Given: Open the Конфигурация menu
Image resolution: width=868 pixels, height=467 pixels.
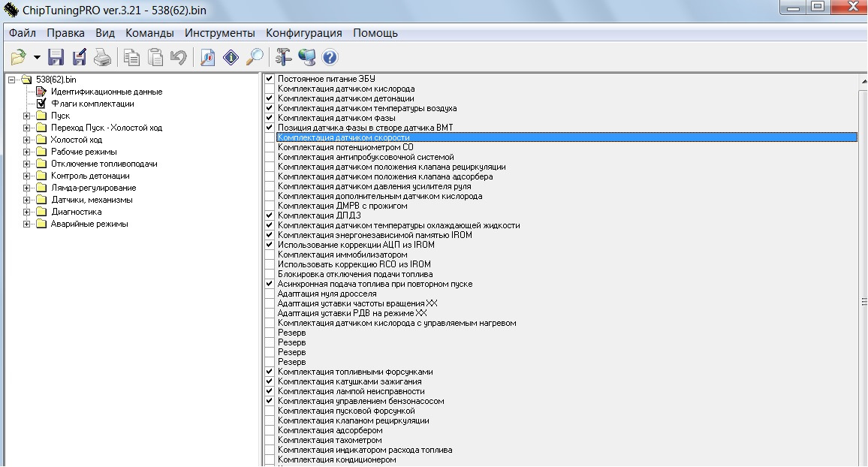Looking at the screenshot, I should (x=304, y=33).
